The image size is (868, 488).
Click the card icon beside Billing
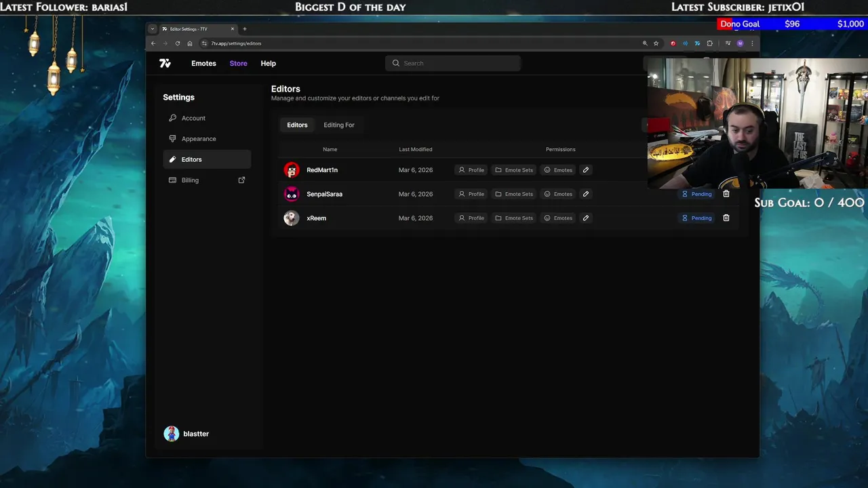pos(172,180)
